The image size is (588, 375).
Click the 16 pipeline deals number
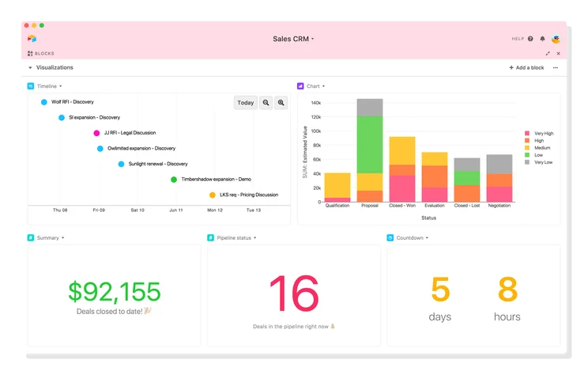[x=294, y=294]
